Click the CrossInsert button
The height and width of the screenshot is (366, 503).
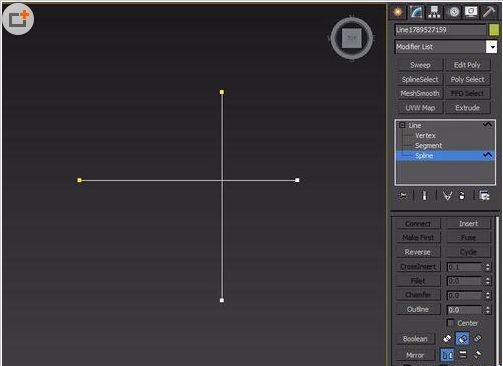point(418,266)
